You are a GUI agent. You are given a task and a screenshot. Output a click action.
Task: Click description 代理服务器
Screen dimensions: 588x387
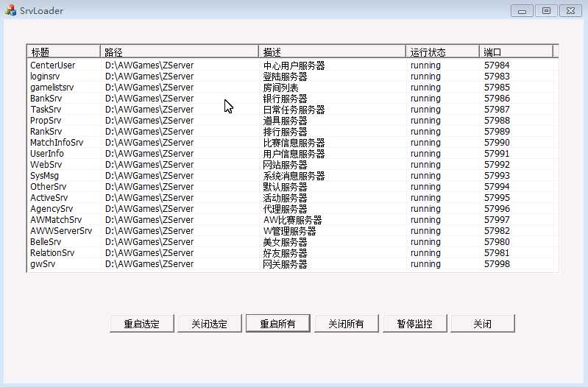click(x=285, y=209)
